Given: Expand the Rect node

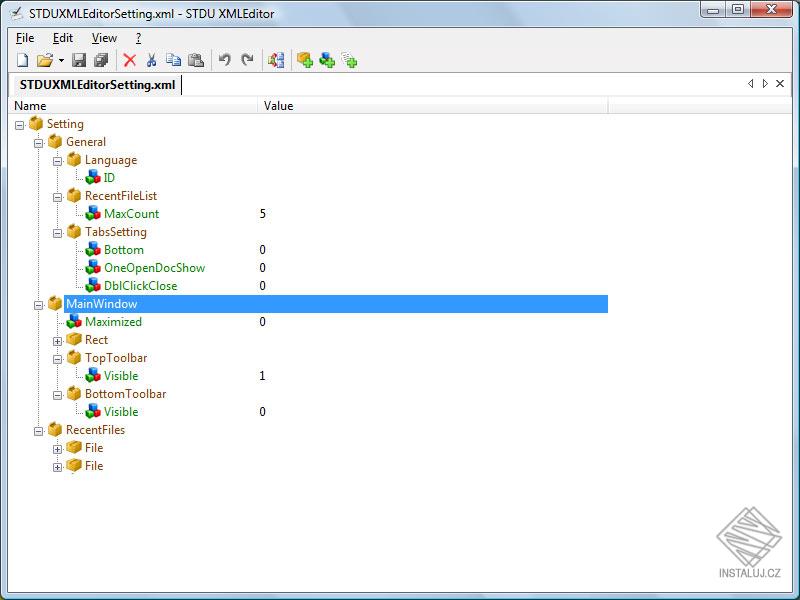Looking at the screenshot, I should click(58, 341).
